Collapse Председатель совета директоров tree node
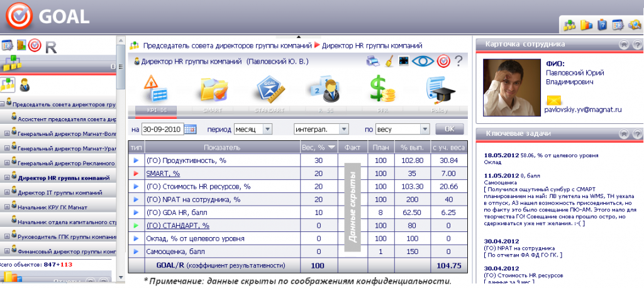Image resolution: width=644 pixels, height=288 pixels. [x=3, y=104]
